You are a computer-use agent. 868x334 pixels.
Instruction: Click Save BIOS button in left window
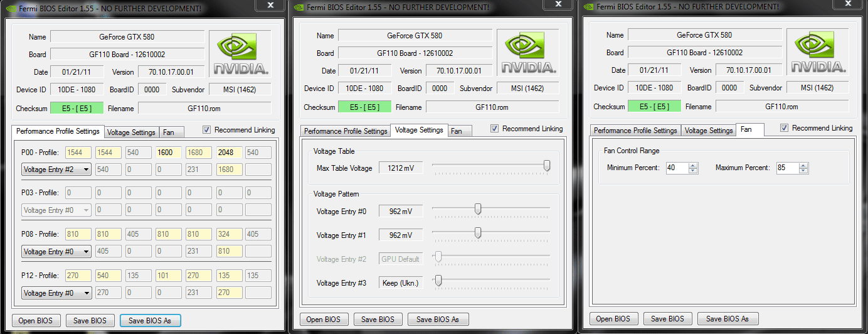[x=90, y=320]
